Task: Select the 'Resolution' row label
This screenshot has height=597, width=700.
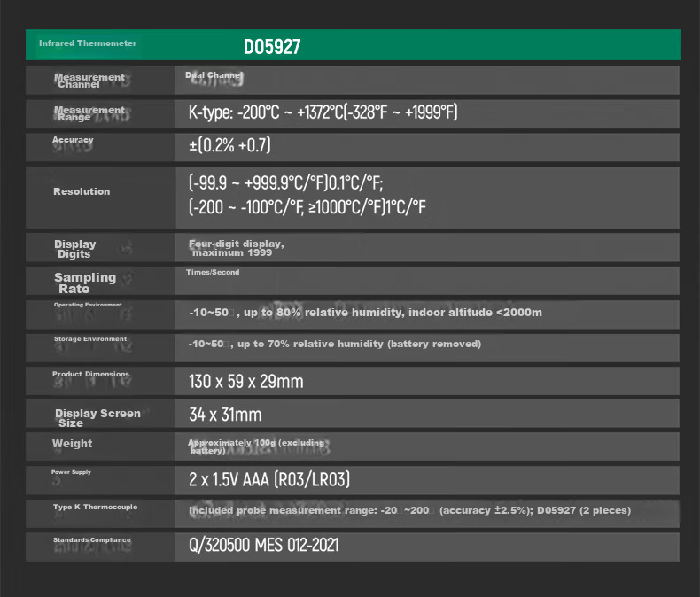Action: (x=82, y=191)
